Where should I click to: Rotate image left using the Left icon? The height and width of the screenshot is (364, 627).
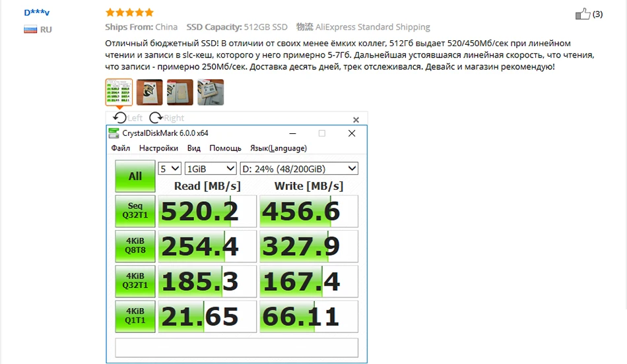point(119,117)
